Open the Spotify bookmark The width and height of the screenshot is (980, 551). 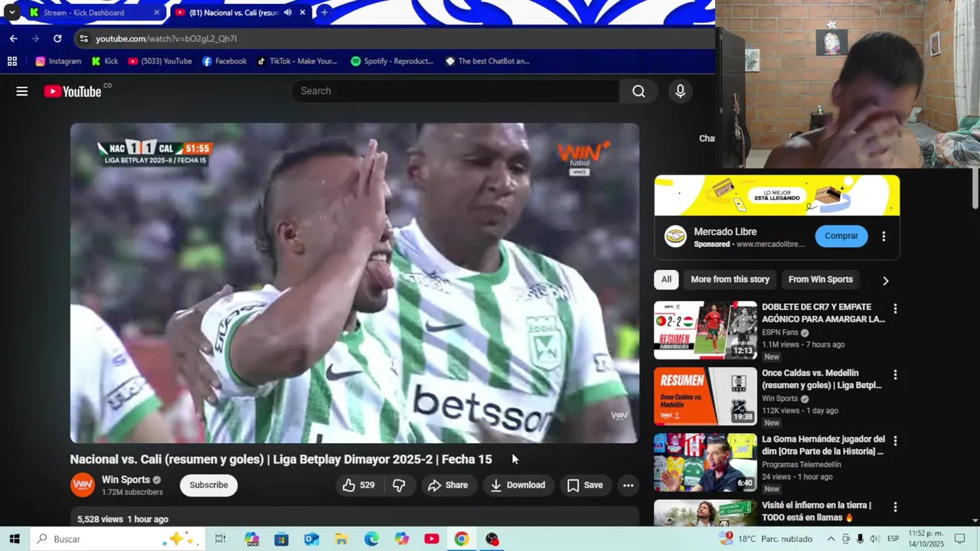pos(391,61)
